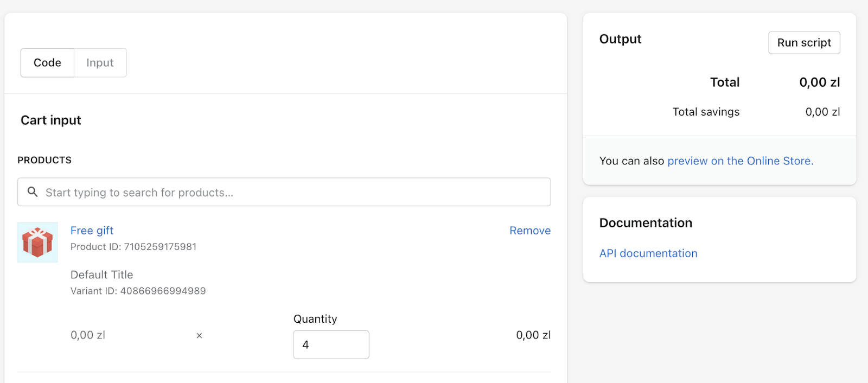Focus the product search field
Screen dimensions: 868x383
tap(293, 193)
